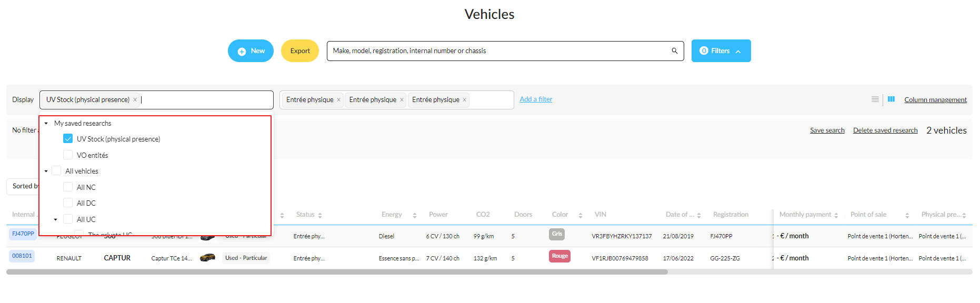Click the RENAULT make cell
Viewport: 980px width, 303px height.
69,258
